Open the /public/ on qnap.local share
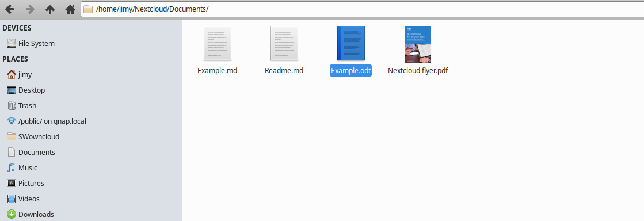The width and height of the screenshot is (644, 221). (x=91, y=121)
